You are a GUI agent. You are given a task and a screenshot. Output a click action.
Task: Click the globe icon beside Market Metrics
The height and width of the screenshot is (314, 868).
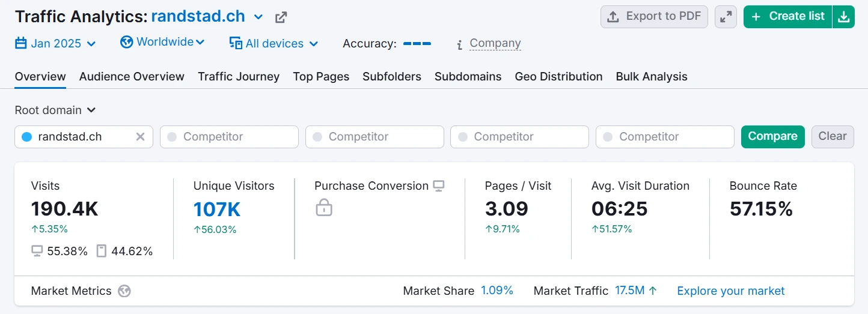point(124,291)
